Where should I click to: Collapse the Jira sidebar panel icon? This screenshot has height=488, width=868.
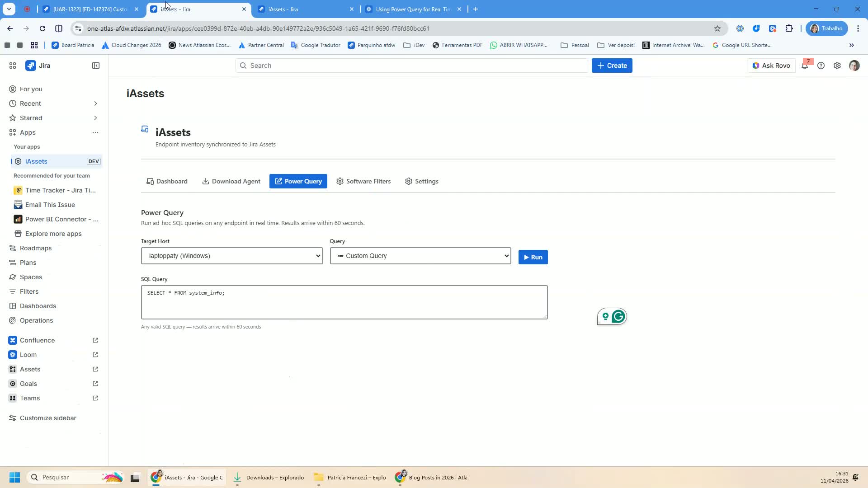(x=96, y=66)
